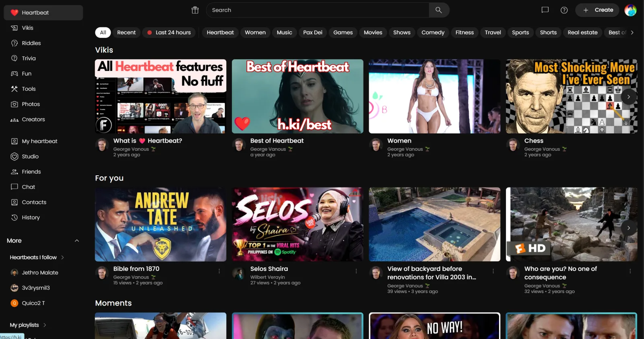Select the Pax Dei category chip
644x339 pixels.
pos(313,32)
